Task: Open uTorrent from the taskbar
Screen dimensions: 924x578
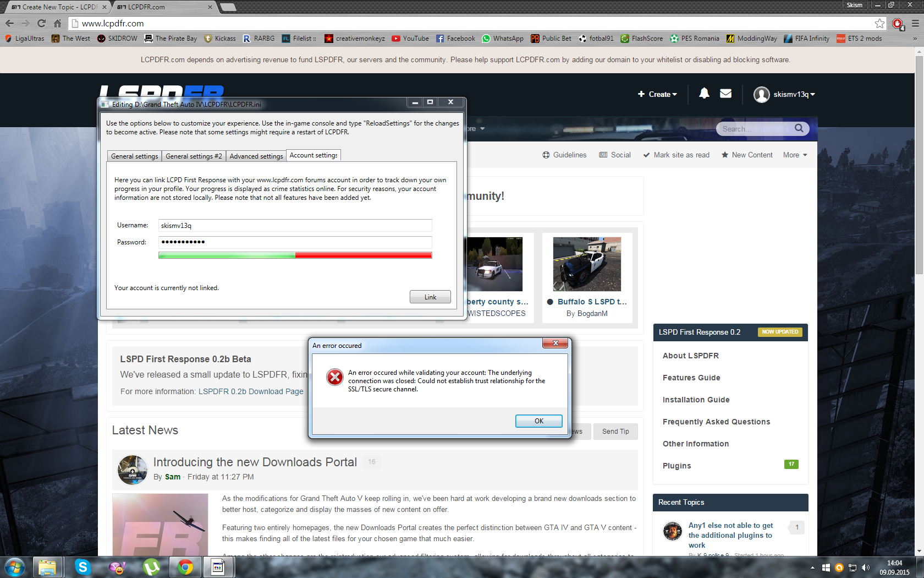Action: tap(151, 567)
